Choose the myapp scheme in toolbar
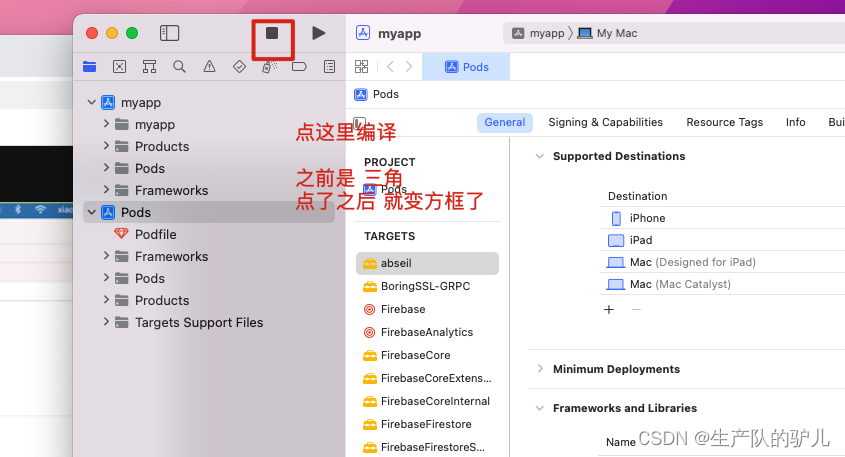Viewport: 845px width, 457px height. [538, 33]
